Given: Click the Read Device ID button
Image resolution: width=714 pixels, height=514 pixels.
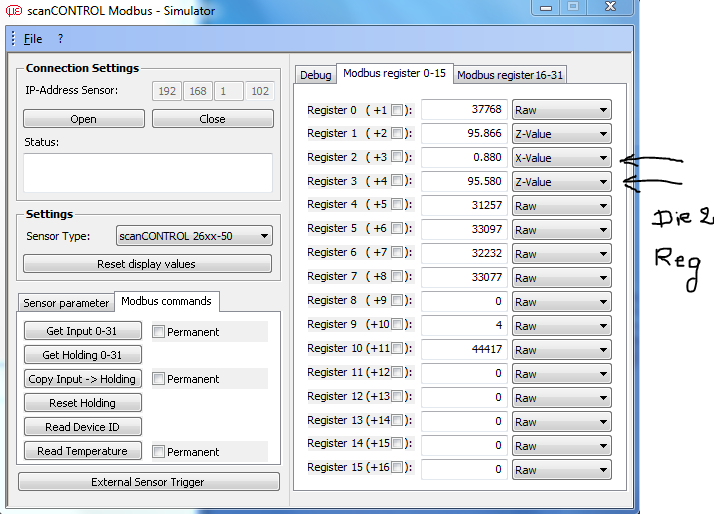Looking at the screenshot, I should (x=82, y=427).
